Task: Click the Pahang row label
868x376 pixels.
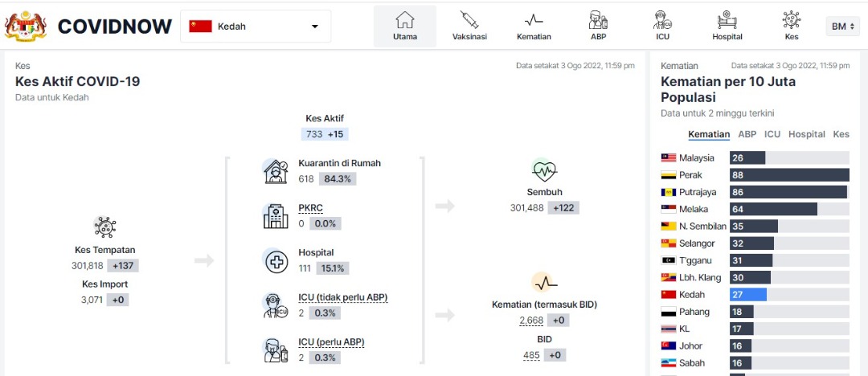Action: tap(694, 312)
